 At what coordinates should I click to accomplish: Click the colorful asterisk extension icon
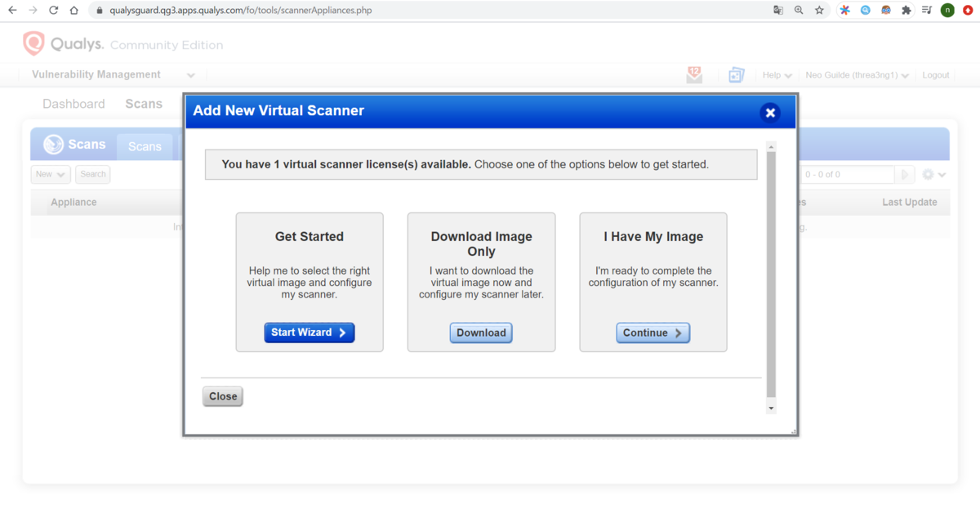(845, 11)
